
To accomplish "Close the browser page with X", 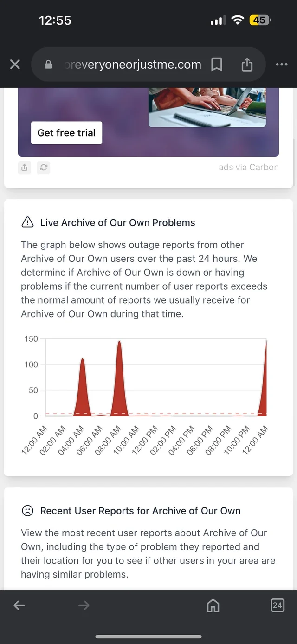I will point(15,65).
